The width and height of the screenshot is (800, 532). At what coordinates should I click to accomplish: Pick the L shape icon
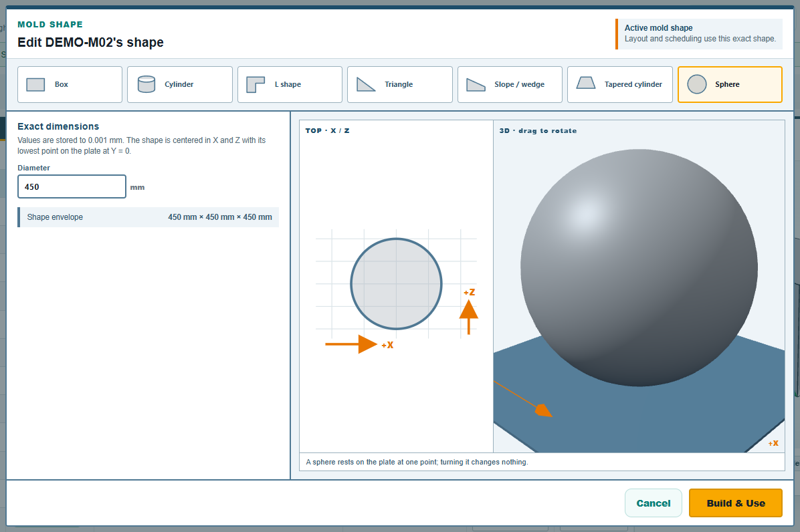256,85
